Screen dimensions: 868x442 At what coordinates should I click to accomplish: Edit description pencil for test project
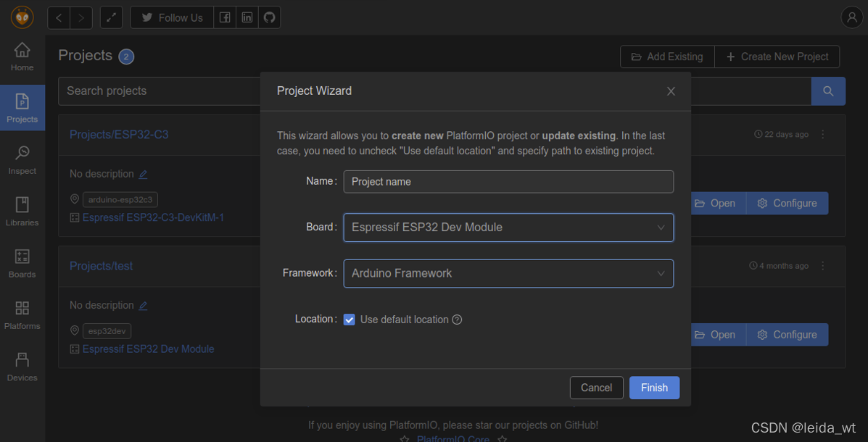point(143,305)
